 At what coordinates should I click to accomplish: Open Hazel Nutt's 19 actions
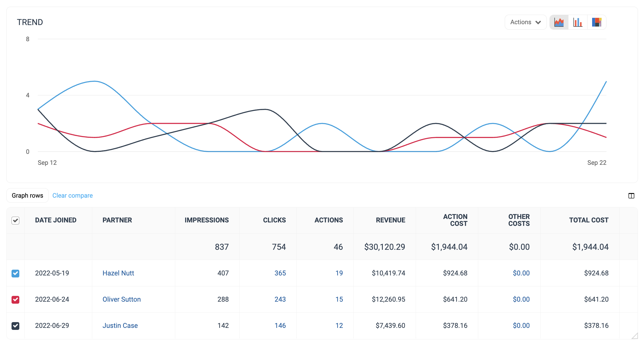[x=339, y=273]
